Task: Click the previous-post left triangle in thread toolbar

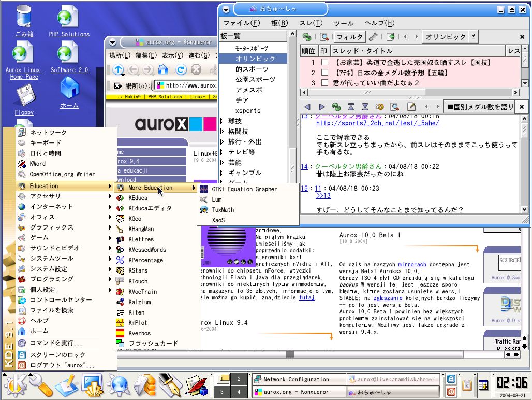Action: click(307, 107)
